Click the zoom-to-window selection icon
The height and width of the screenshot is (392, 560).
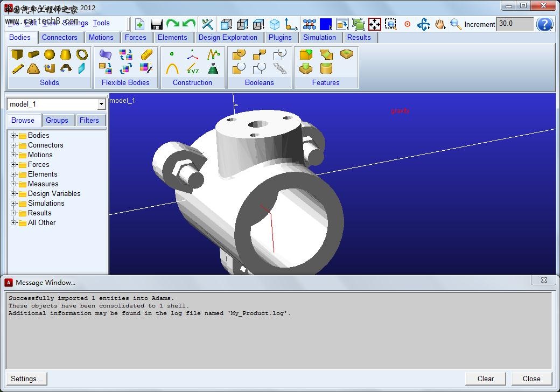(x=391, y=24)
